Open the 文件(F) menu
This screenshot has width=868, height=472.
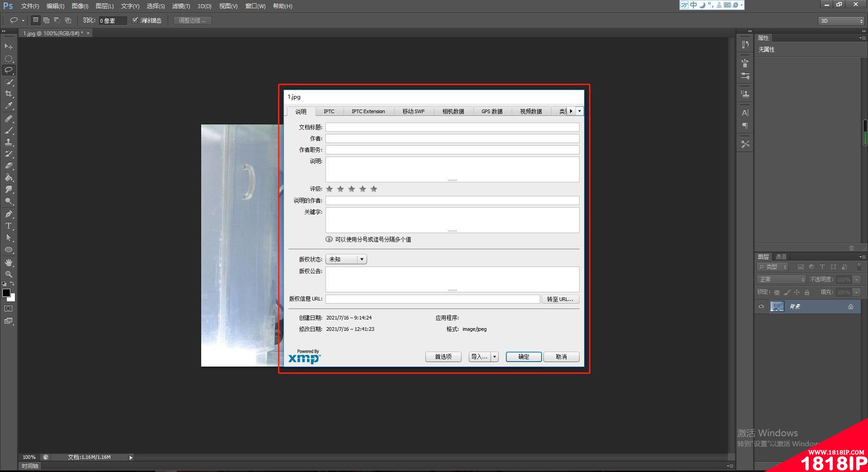30,6
